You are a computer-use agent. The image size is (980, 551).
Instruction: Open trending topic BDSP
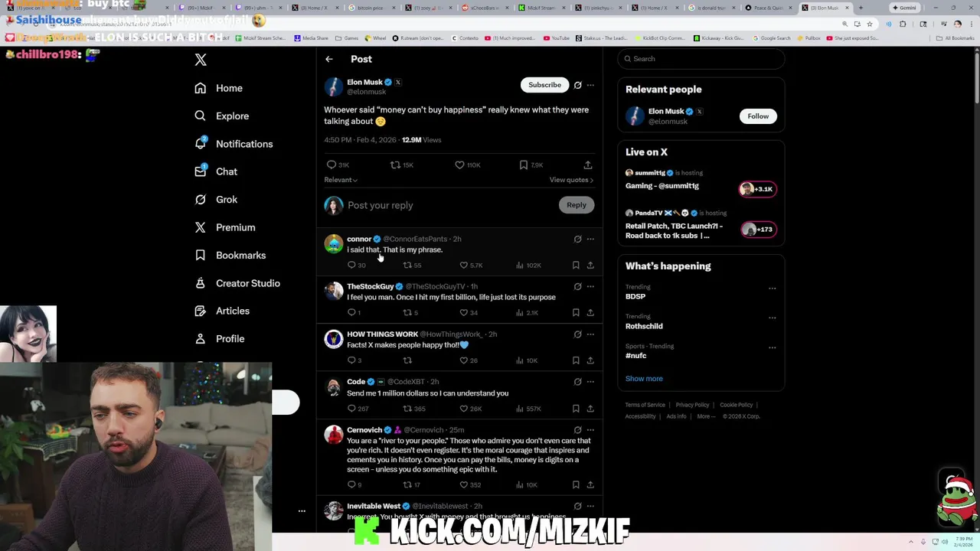point(635,296)
